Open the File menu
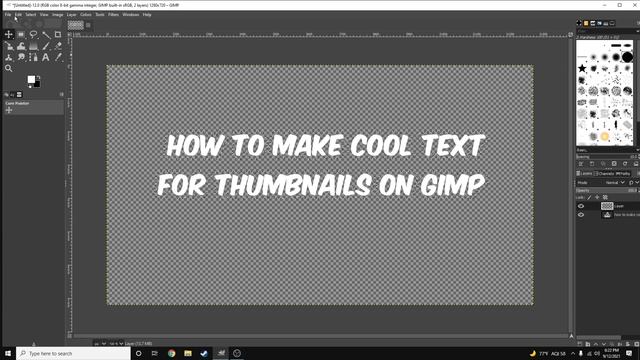Screen dimensions: 640x360 8,15
